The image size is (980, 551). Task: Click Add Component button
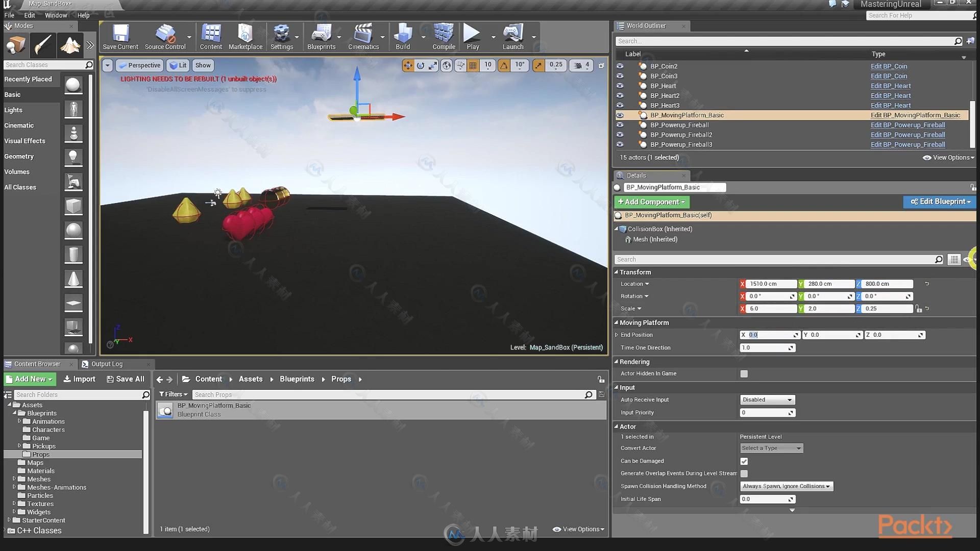[650, 201]
